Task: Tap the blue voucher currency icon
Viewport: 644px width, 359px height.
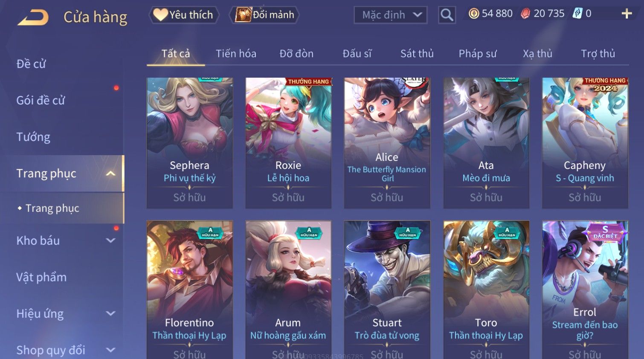Action: tap(577, 14)
